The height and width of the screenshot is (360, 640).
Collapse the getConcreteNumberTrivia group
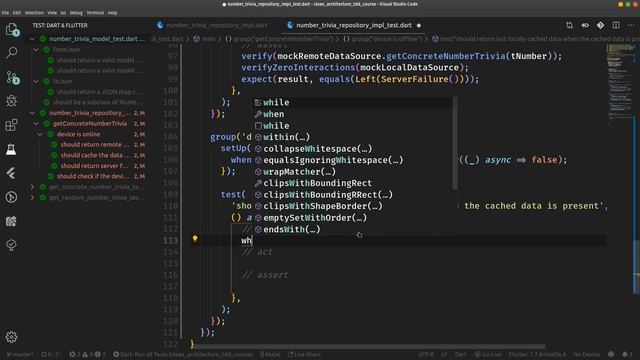point(36,123)
